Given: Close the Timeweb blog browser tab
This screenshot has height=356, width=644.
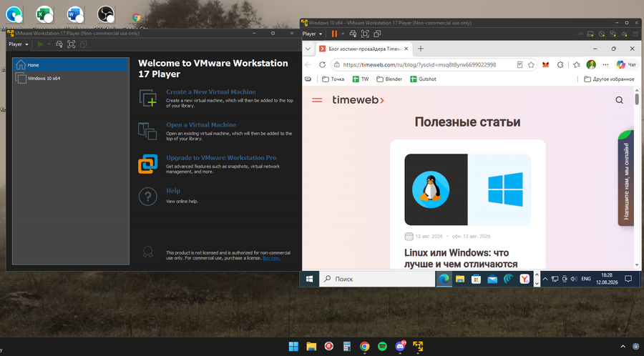Looking at the screenshot, I should [406, 49].
